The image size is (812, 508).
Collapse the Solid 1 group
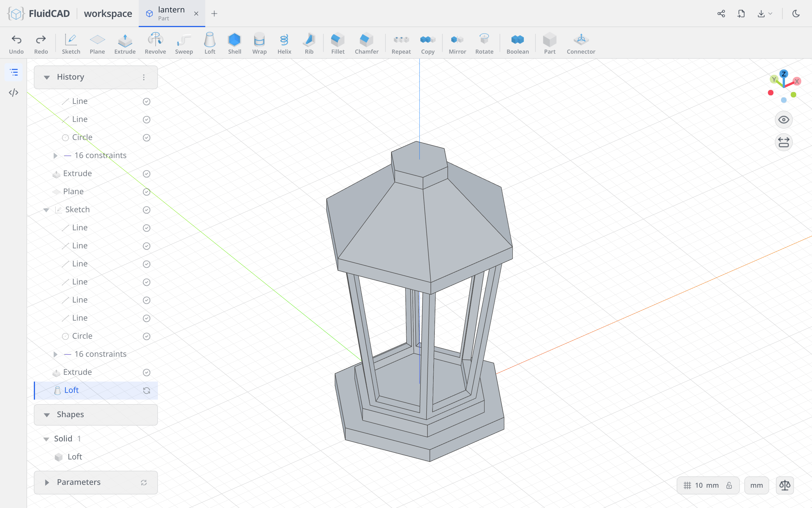pos(46,439)
